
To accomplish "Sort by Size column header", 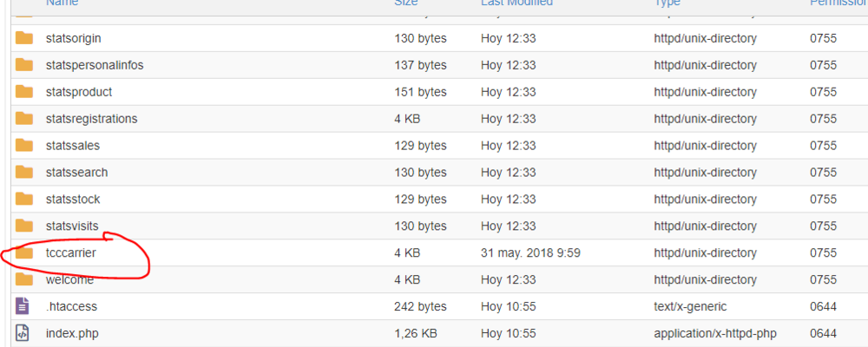I will tap(405, 3).
